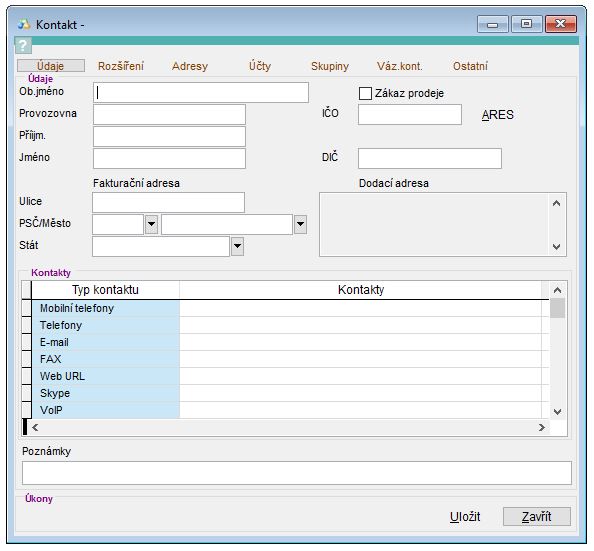This screenshot has width=594, height=551.
Task: Click the contacts table scroll-left arrow
Action: (x=35, y=427)
